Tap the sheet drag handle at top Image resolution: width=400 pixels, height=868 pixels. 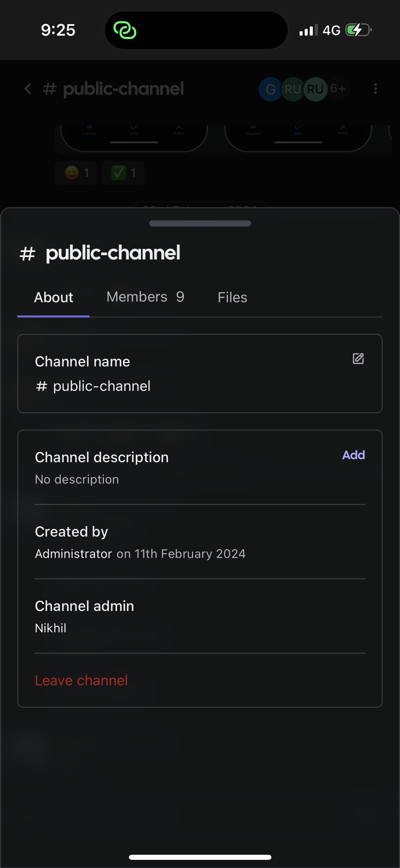click(x=200, y=223)
